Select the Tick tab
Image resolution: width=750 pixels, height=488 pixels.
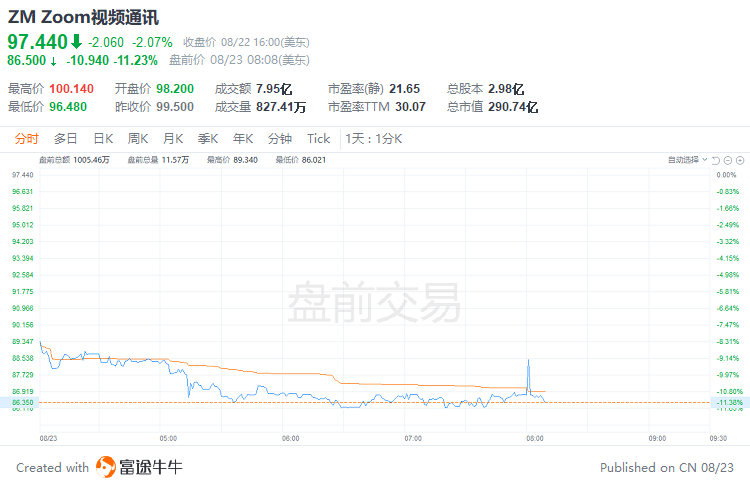[x=319, y=139]
